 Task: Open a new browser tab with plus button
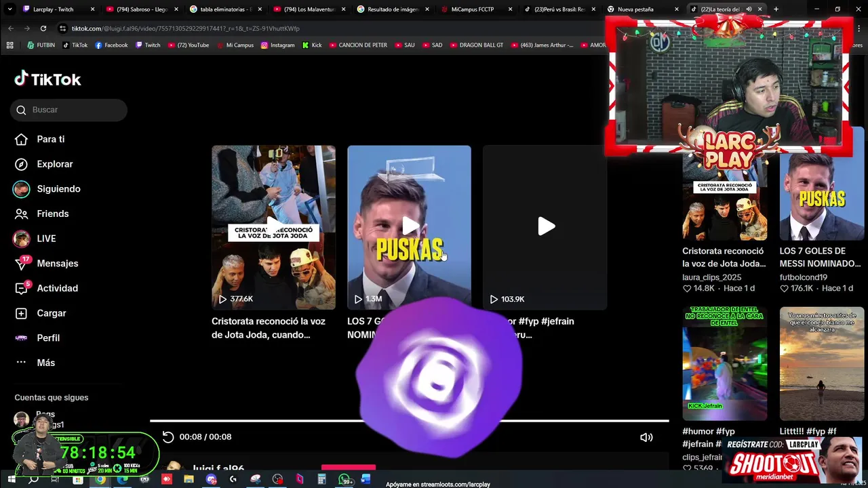776,9
